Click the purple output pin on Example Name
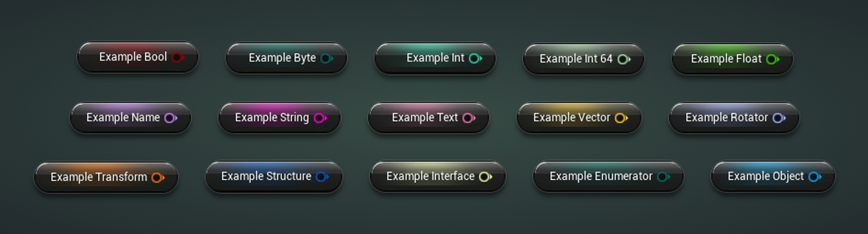Image resolution: width=868 pixels, height=234 pixels. click(171, 118)
